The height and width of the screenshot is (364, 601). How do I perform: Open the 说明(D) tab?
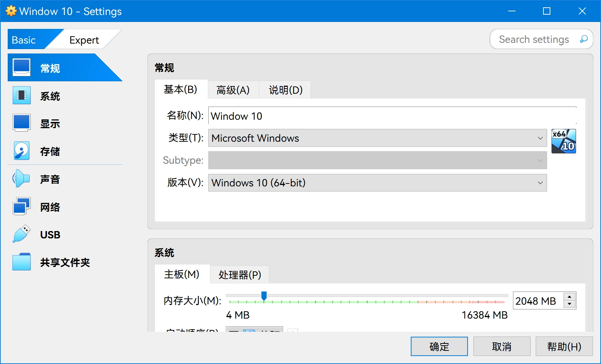286,90
